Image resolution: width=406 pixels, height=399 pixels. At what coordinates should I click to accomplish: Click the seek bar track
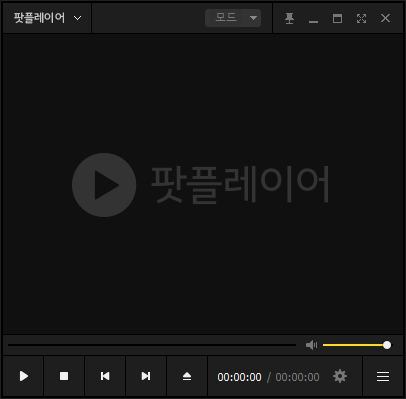click(152, 345)
